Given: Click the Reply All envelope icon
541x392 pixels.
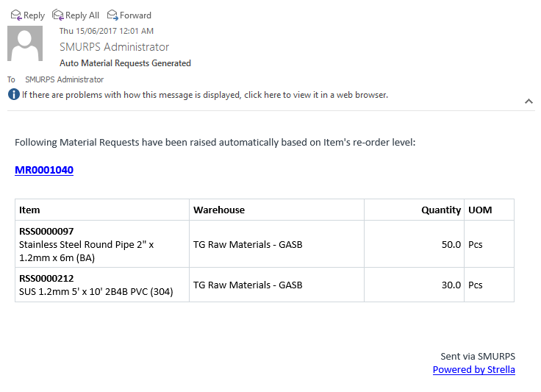Looking at the screenshot, I should pyautogui.click(x=57, y=15).
